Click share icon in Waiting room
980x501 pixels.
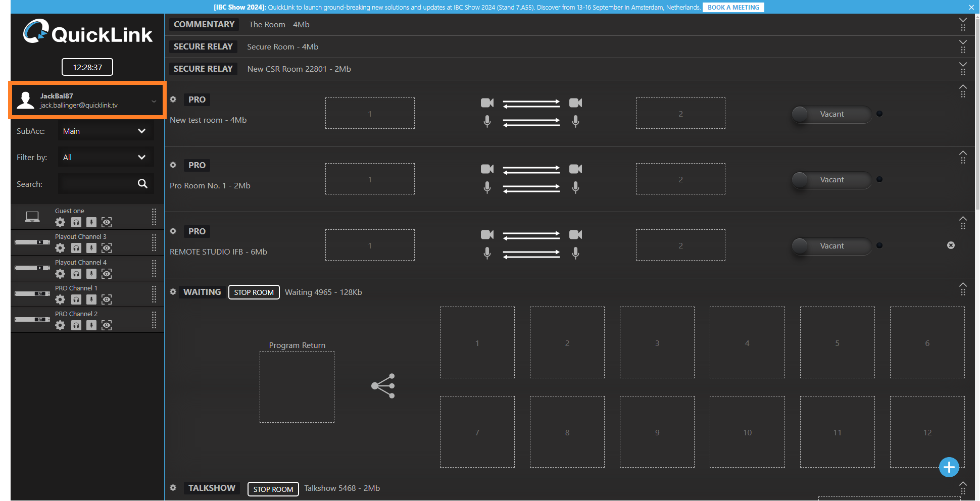point(383,386)
